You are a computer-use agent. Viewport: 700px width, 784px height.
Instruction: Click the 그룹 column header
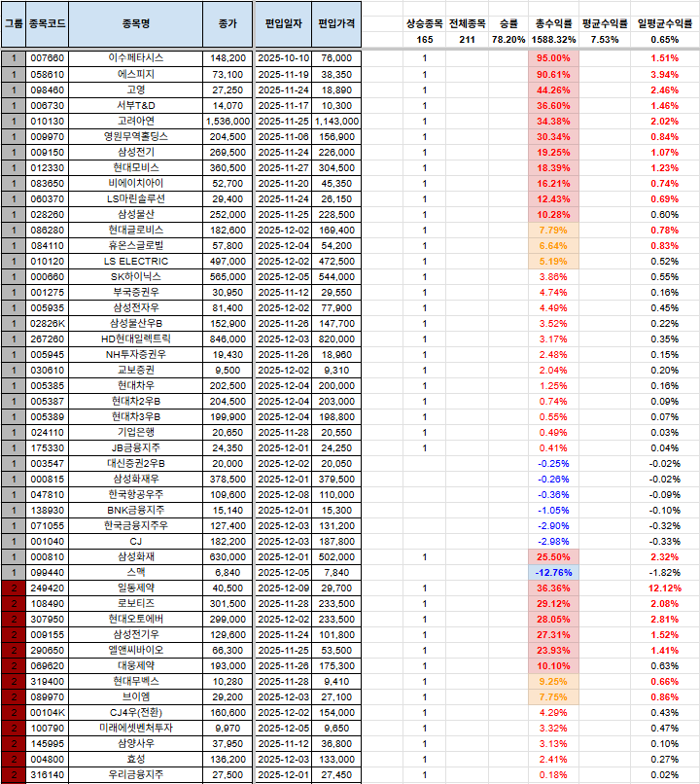click(x=14, y=24)
